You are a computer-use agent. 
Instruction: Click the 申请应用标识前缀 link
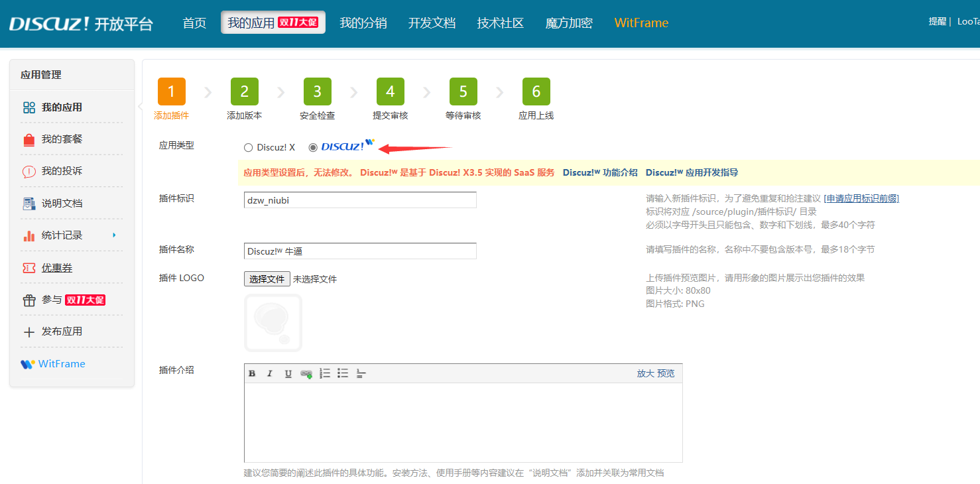pyautogui.click(x=861, y=198)
